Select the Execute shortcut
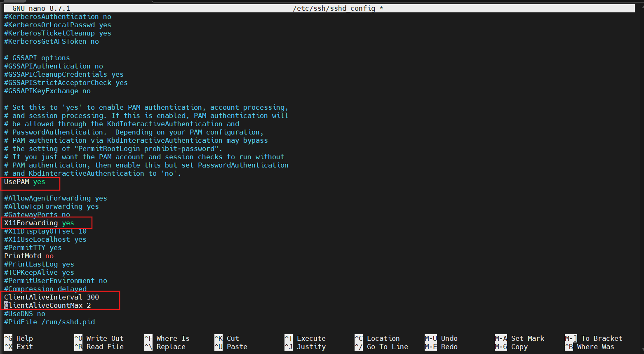 click(305, 338)
